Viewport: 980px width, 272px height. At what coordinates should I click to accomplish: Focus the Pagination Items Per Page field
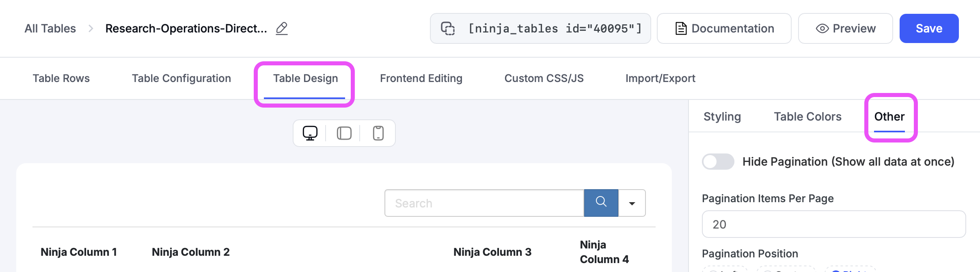click(833, 224)
